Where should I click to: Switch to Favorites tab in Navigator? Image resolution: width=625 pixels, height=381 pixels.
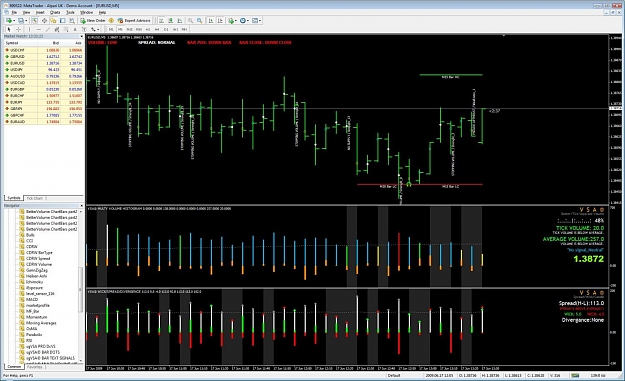pos(35,367)
